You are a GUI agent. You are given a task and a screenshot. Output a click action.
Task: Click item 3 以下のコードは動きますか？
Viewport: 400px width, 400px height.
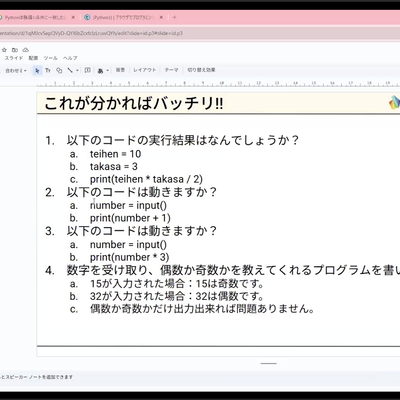click(x=141, y=231)
